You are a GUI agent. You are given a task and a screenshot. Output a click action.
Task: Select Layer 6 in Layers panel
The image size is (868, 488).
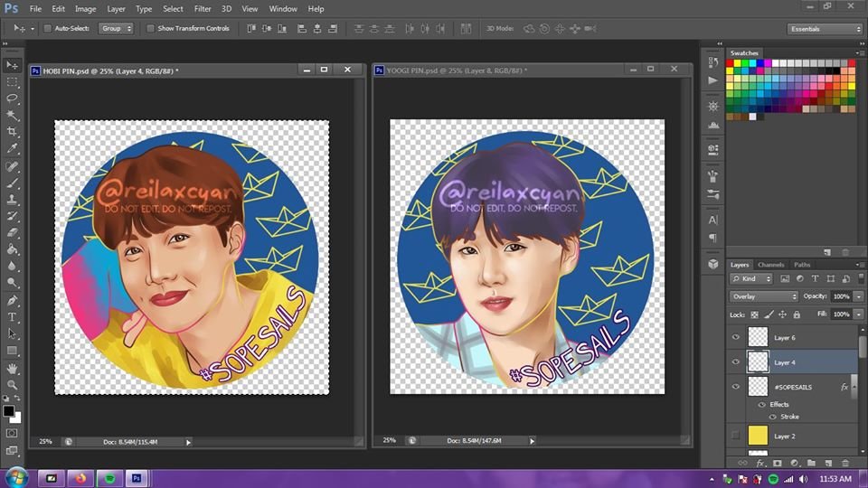coord(792,337)
